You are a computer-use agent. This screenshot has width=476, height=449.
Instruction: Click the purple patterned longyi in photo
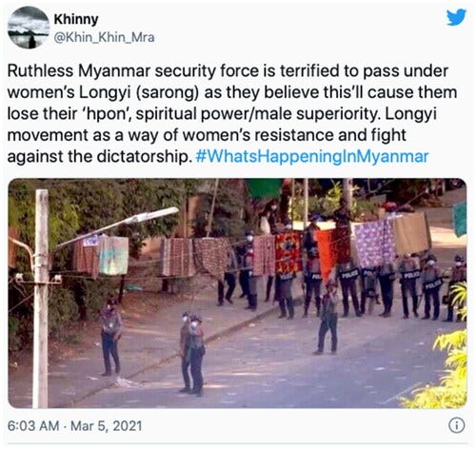point(374,244)
